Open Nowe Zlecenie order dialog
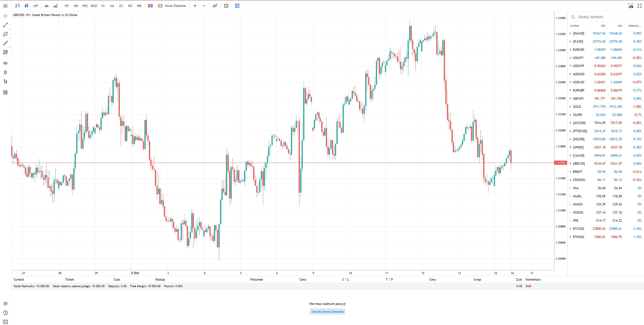The image size is (644, 325). [172, 6]
